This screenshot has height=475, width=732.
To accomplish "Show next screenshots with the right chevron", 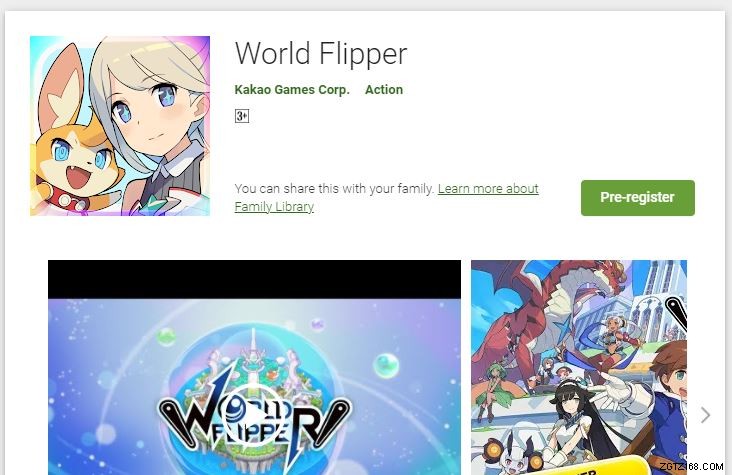I will coord(705,415).
